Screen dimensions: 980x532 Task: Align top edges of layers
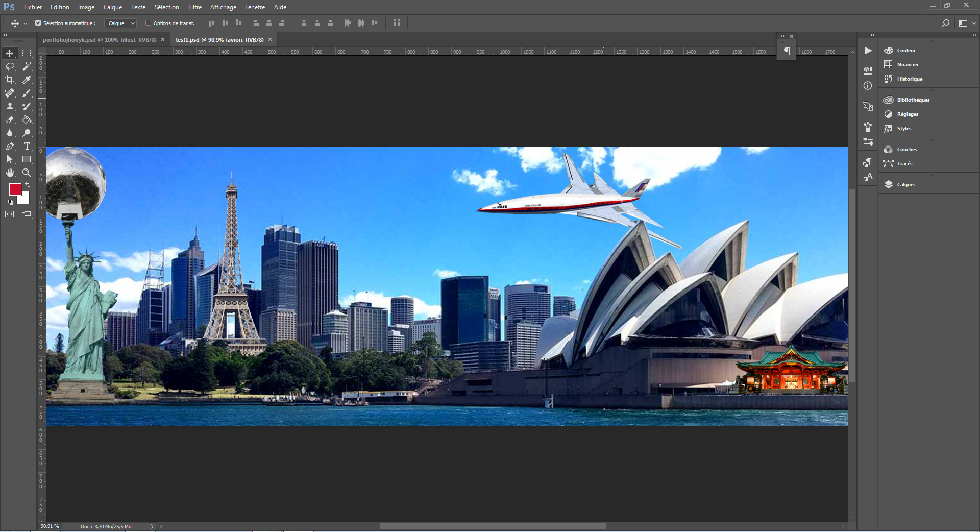coord(212,23)
